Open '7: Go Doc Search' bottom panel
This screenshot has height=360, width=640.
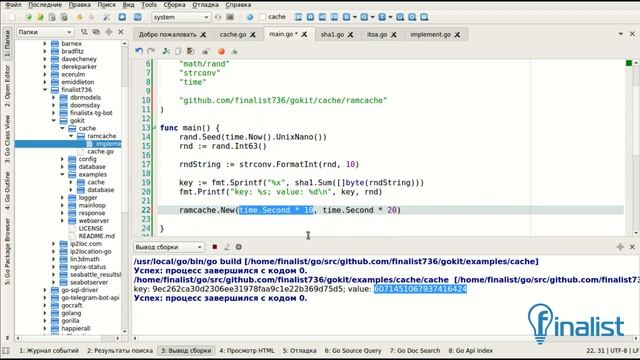coord(415,351)
